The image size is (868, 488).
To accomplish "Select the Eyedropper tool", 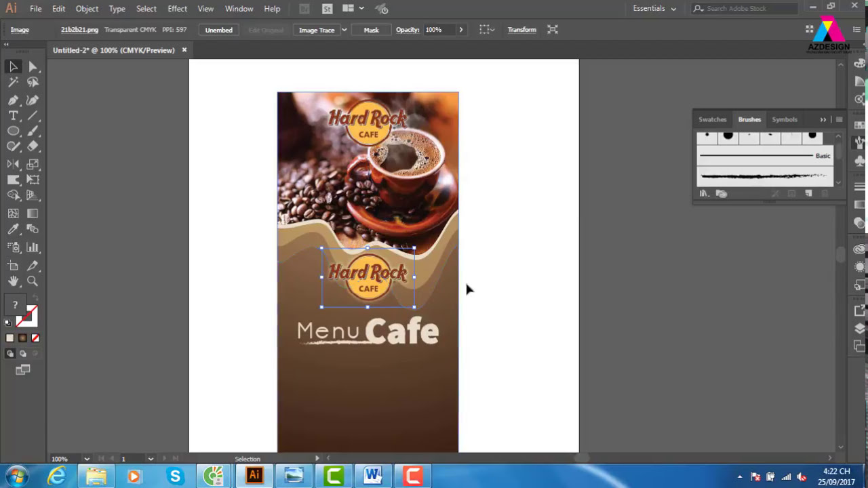I will pyautogui.click(x=13, y=230).
